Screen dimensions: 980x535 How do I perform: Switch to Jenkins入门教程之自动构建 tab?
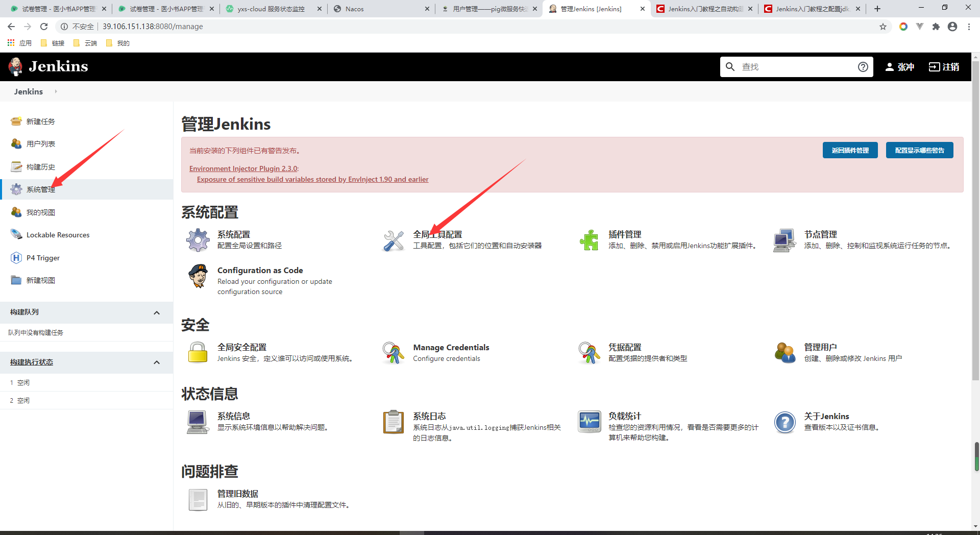click(704, 9)
